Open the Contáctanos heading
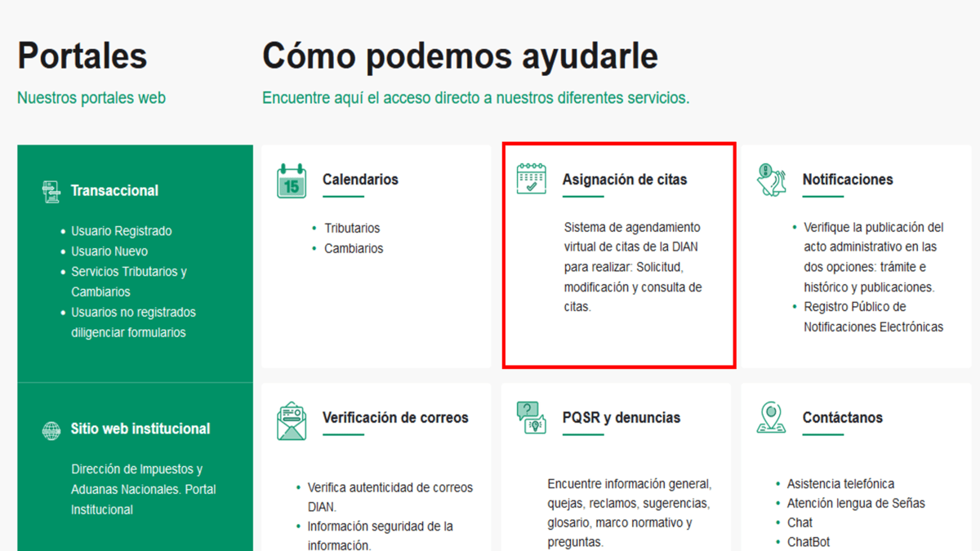Screen dimensions: 980x551 click(843, 417)
